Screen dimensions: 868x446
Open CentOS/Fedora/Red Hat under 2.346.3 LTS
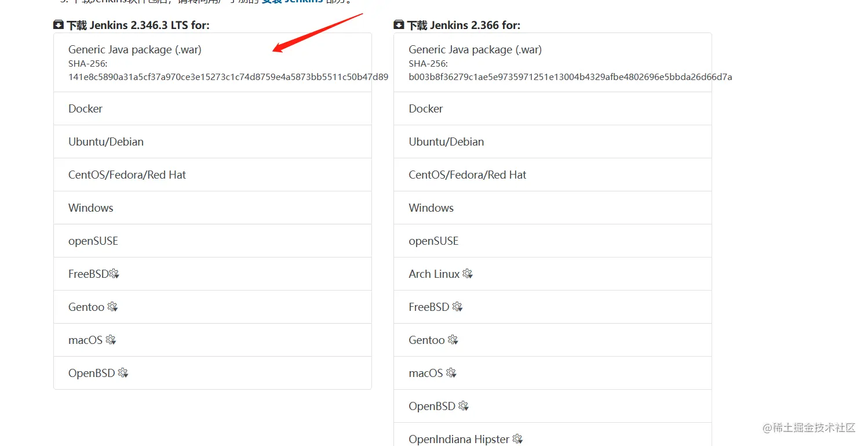click(213, 175)
